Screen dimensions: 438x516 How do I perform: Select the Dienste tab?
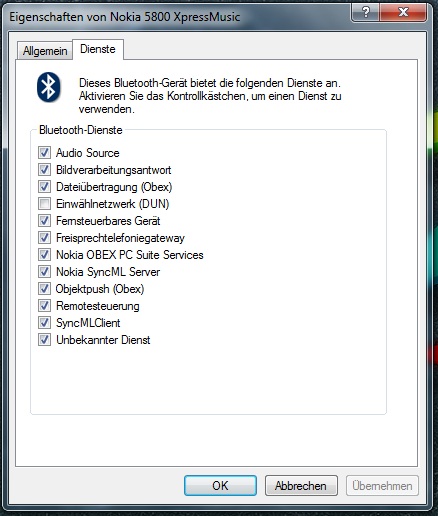pos(98,49)
